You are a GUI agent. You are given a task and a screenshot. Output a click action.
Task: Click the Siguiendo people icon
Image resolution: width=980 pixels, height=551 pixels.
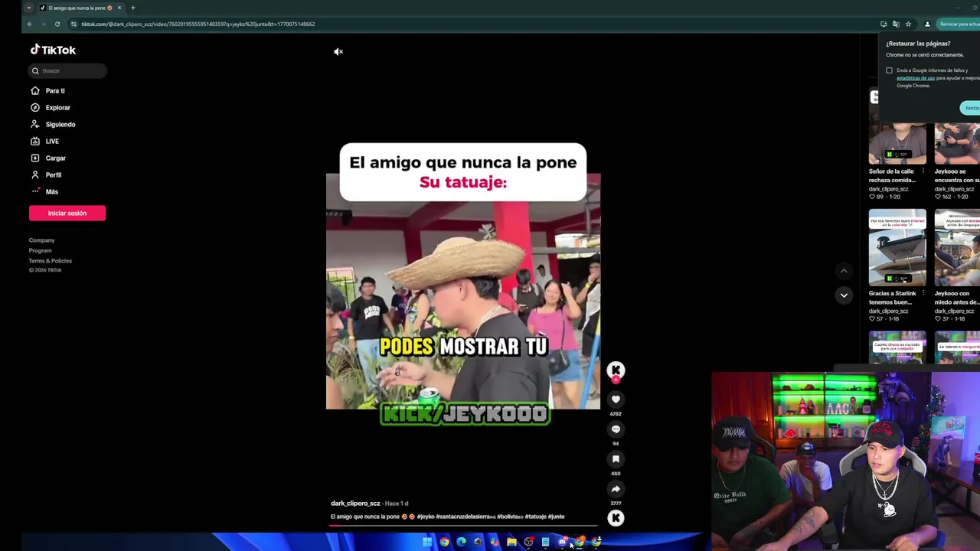tap(35, 125)
